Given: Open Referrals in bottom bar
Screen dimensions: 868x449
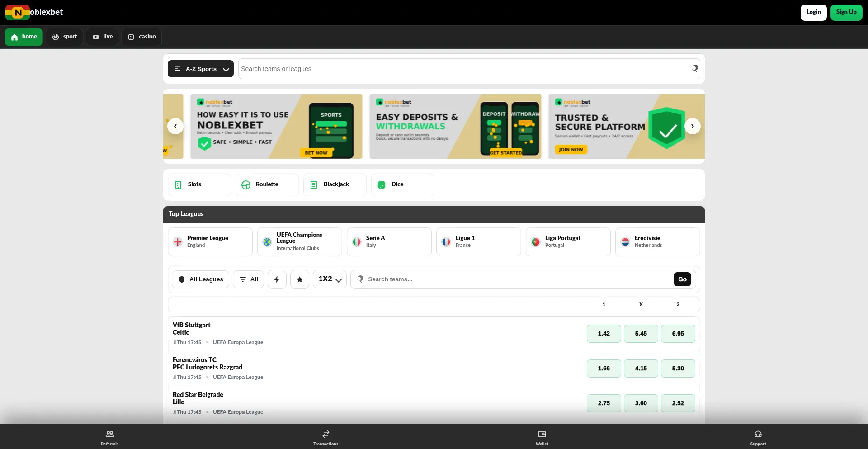Looking at the screenshot, I should (x=109, y=438).
